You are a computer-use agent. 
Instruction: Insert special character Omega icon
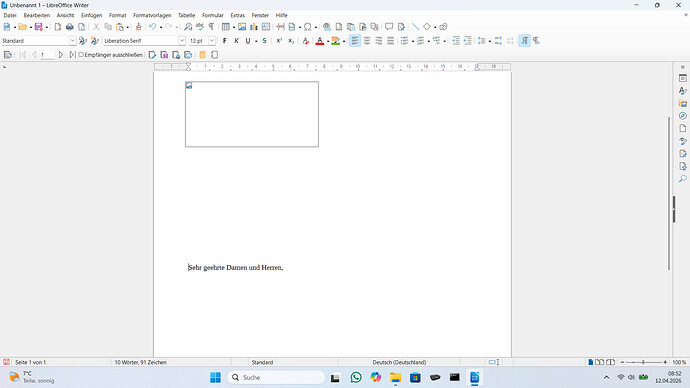pos(308,27)
